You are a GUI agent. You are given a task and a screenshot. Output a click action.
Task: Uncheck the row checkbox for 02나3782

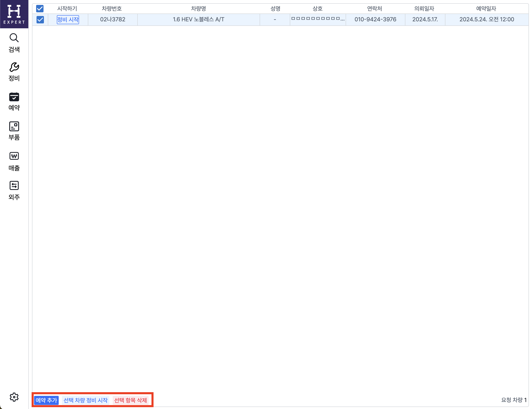tap(40, 19)
